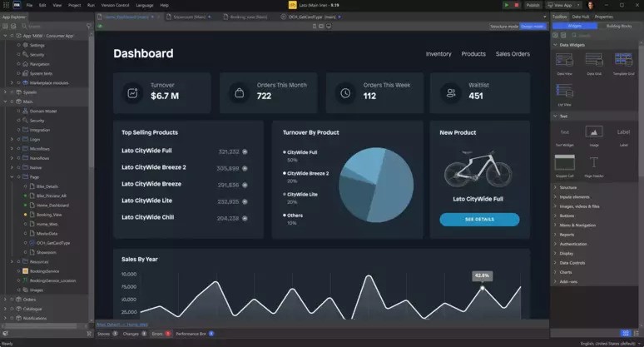Click the green Run app play icon
Viewport: 644px width, 347px height.
507,5
